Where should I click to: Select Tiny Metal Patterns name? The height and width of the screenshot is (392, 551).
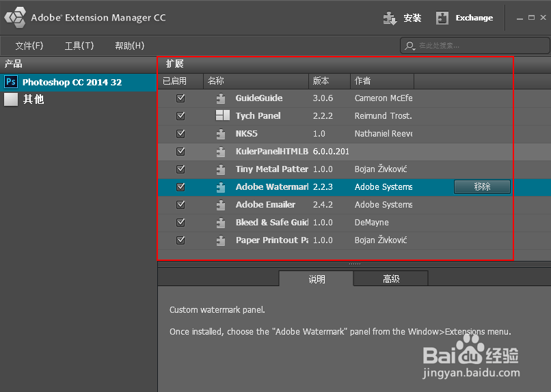coord(271,169)
